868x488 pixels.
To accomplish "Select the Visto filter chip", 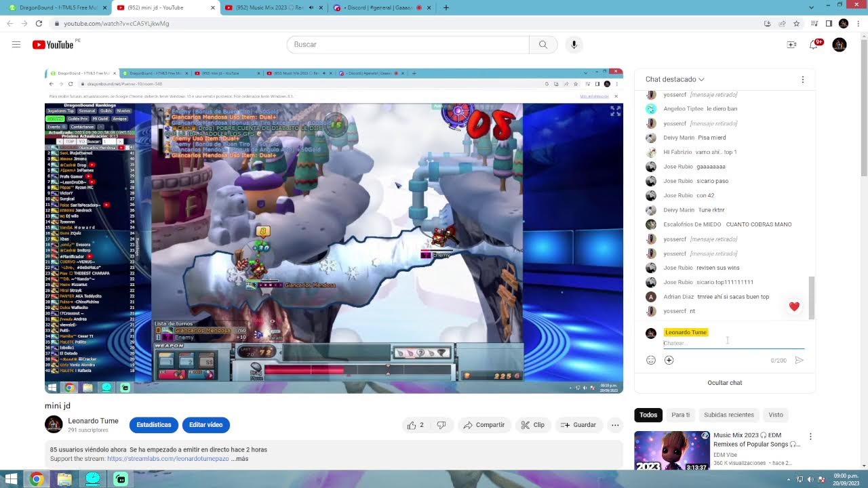I will pos(776,415).
